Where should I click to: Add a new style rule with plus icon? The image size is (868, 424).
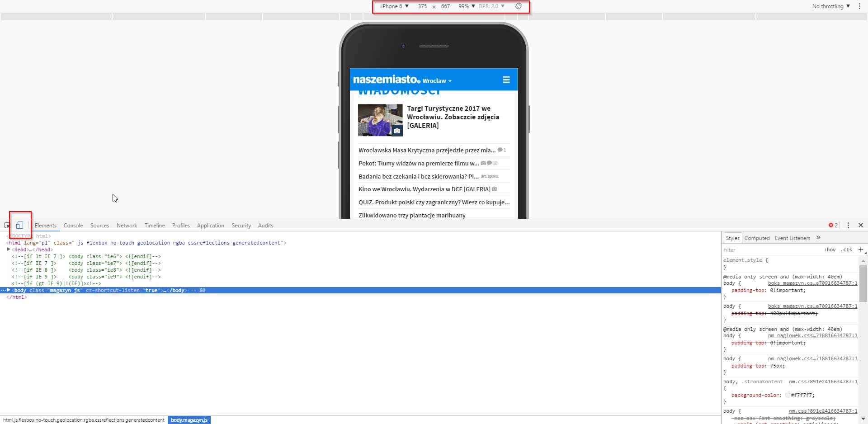point(861,250)
